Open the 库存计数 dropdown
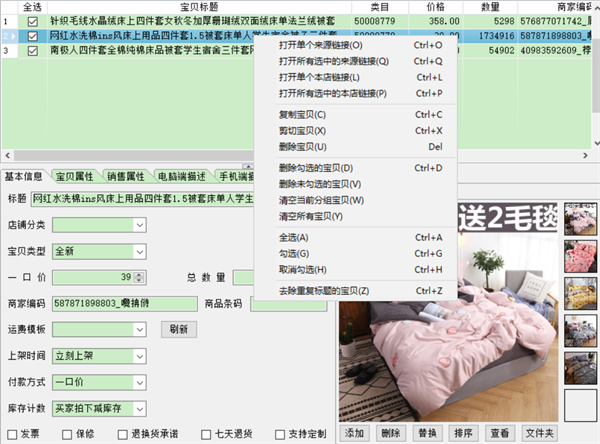 140,409
